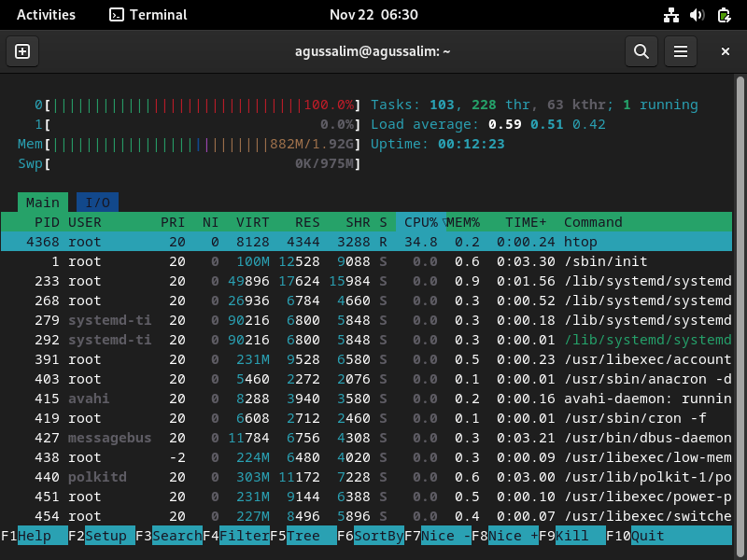Click the Load average values 0.59 0.51 0.42
Screen dimensions: 747x560
coord(547,124)
